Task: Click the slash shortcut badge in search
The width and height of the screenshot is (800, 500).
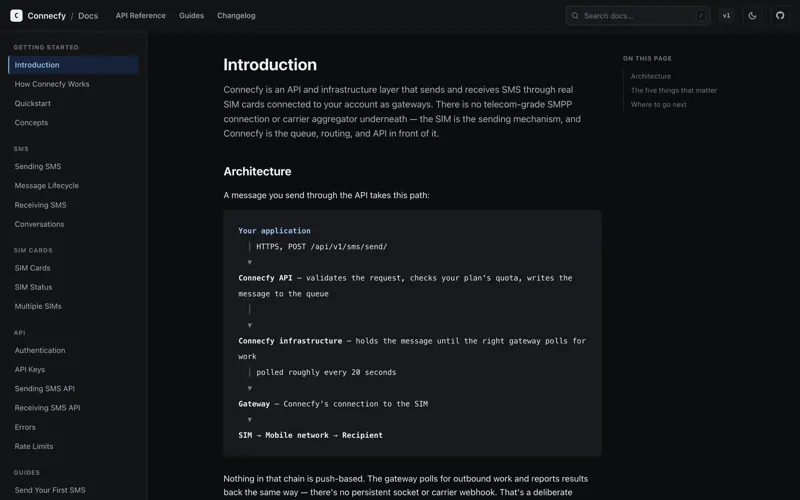Action: coord(701,16)
